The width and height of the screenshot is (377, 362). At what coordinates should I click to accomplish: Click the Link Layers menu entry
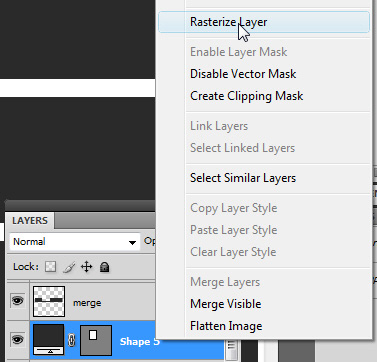(219, 126)
